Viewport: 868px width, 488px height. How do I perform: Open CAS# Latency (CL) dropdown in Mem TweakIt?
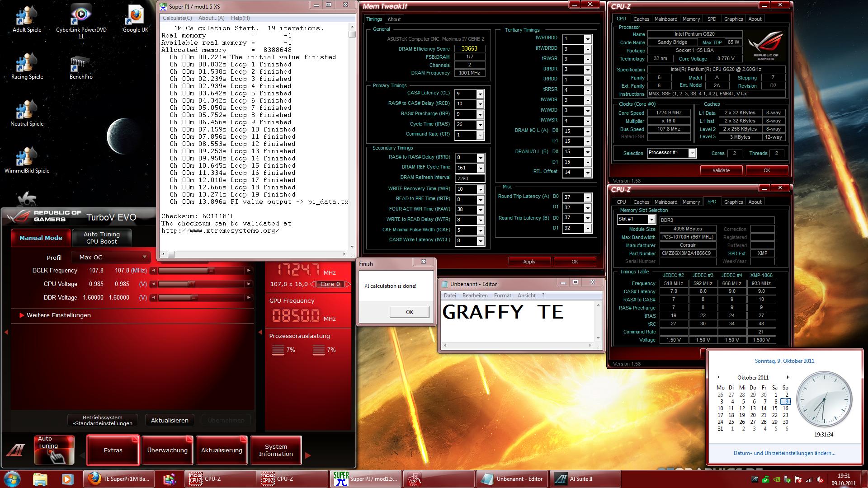(x=480, y=94)
